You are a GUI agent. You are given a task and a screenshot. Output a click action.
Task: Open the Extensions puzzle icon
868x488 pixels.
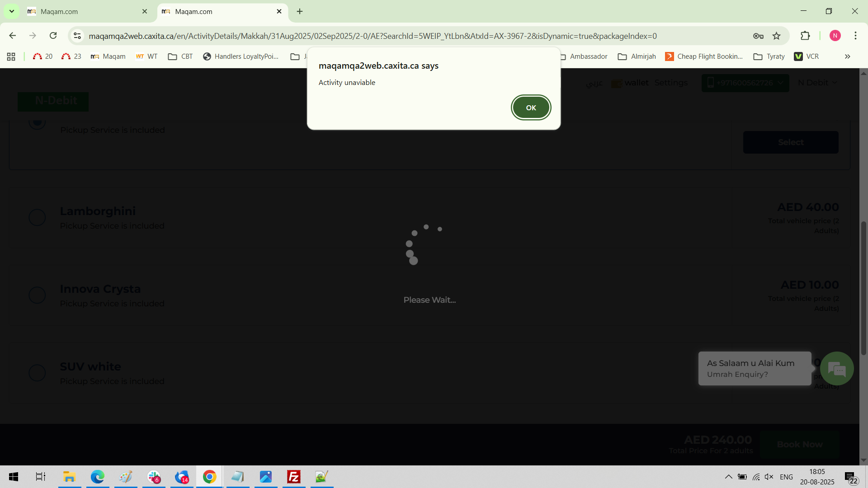(805, 36)
